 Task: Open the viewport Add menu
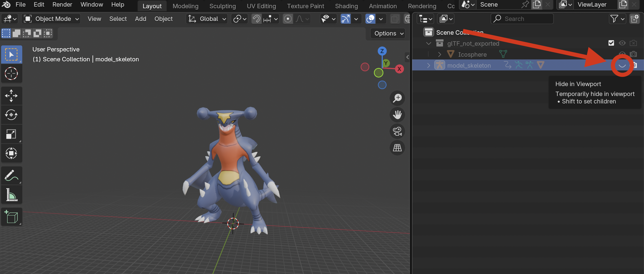click(141, 19)
